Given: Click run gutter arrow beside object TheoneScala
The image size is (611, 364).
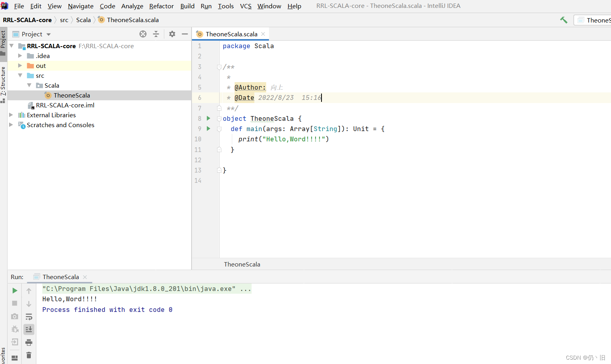Looking at the screenshot, I should pos(209,118).
